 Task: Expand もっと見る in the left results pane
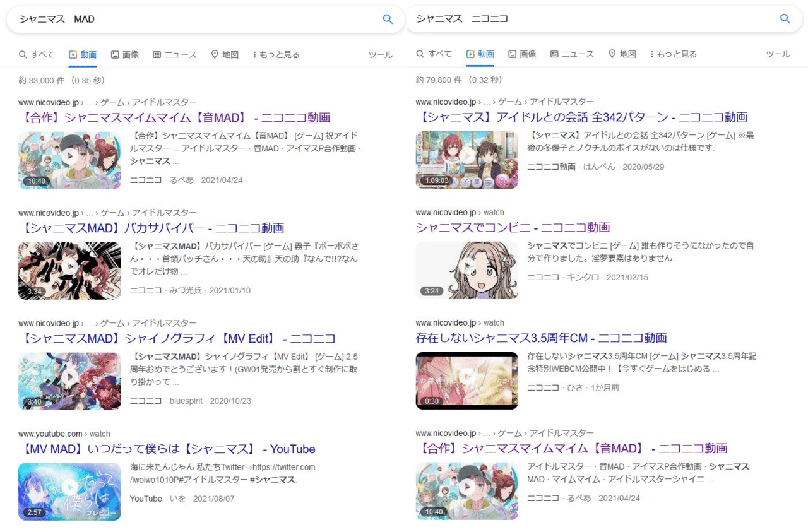[x=276, y=55]
